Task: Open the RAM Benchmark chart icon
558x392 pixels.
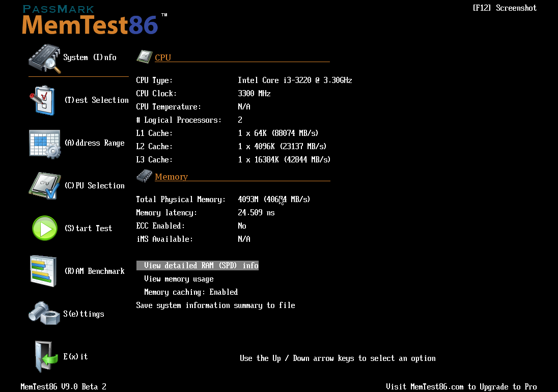Action: [43, 271]
